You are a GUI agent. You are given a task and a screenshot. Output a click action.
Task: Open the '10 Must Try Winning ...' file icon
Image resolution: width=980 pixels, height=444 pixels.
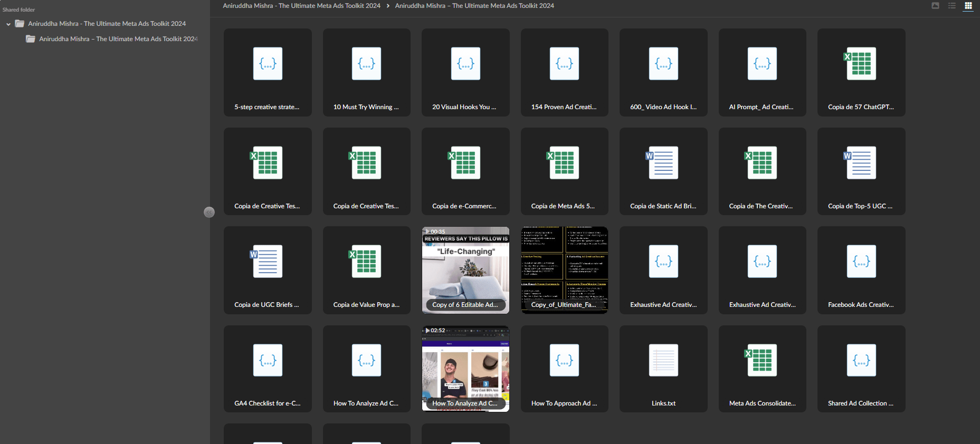click(366, 64)
